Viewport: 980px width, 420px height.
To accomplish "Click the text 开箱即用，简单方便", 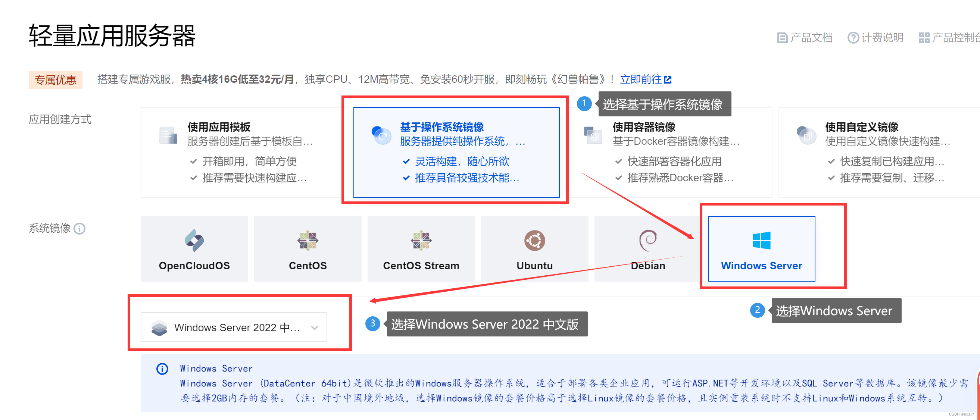I will point(249,161).
